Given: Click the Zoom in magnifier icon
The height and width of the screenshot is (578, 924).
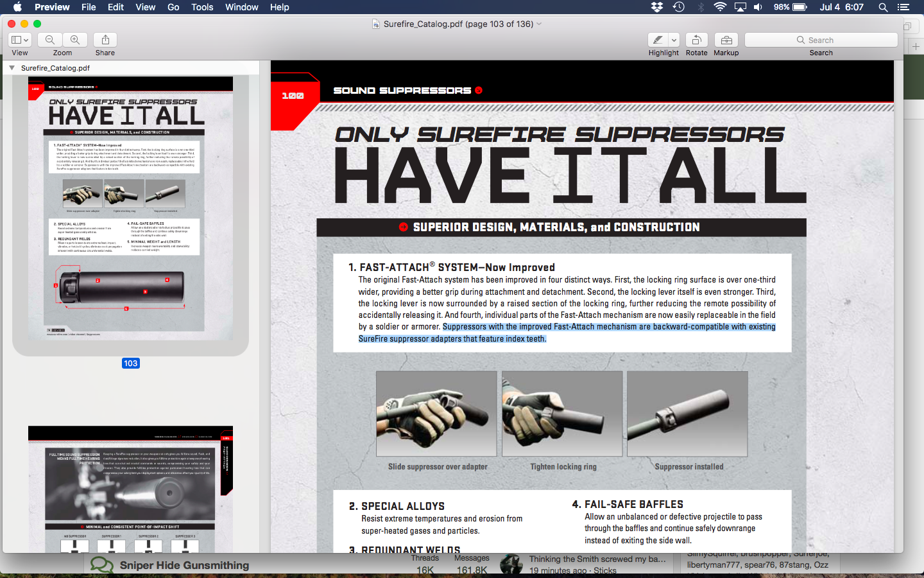Looking at the screenshot, I should pos(75,40).
